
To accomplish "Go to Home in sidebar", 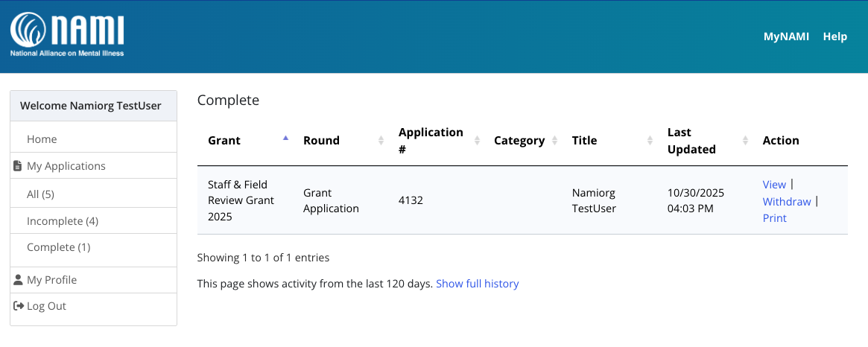I will click(42, 139).
